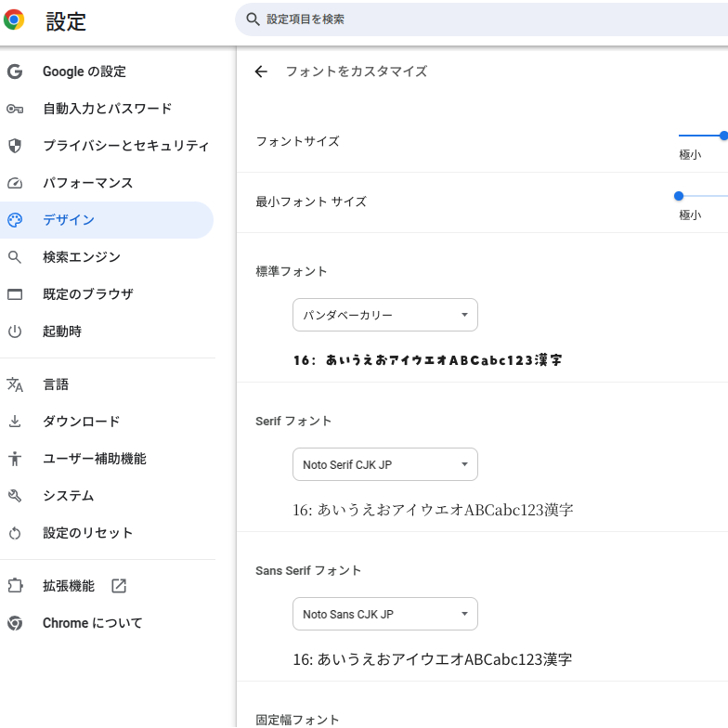Expand the Sans Serif フォント dropdown

[x=384, y=614]
